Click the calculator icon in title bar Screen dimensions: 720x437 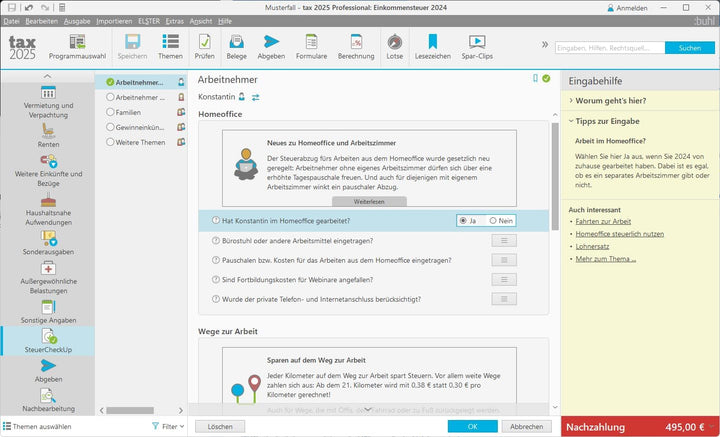point(62,7)
